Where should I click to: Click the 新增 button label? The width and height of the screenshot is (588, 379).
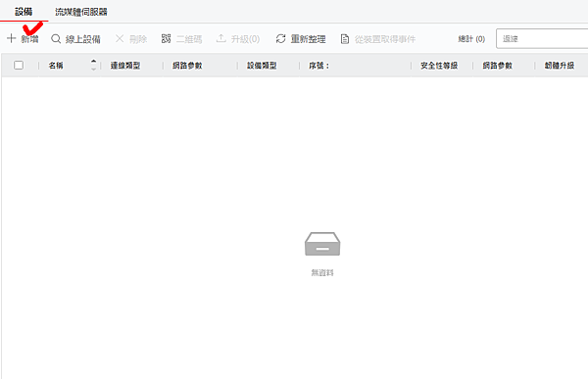tap(29, 39)
